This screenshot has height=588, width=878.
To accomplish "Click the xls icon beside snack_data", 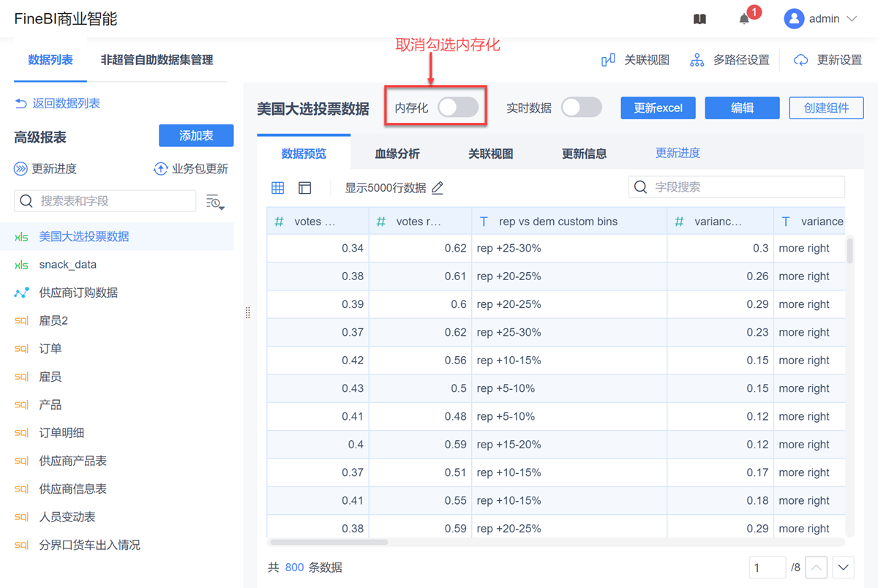I will tap(22, 265).
